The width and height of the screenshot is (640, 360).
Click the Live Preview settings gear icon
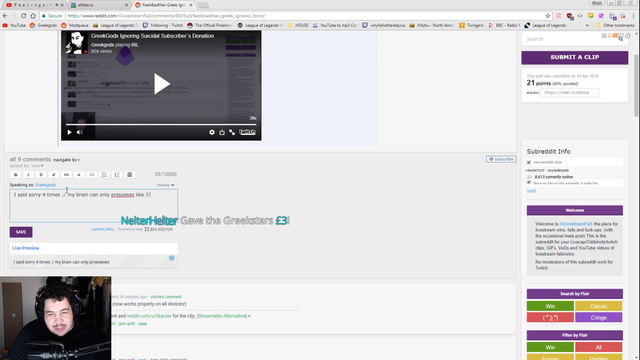[171, 258]
